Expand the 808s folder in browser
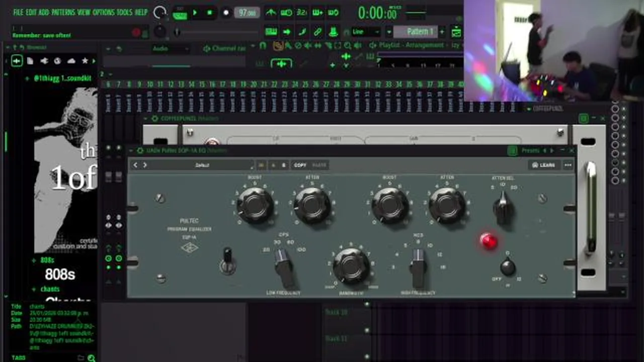This screenshot has height=362, width=644. [46, 260]
